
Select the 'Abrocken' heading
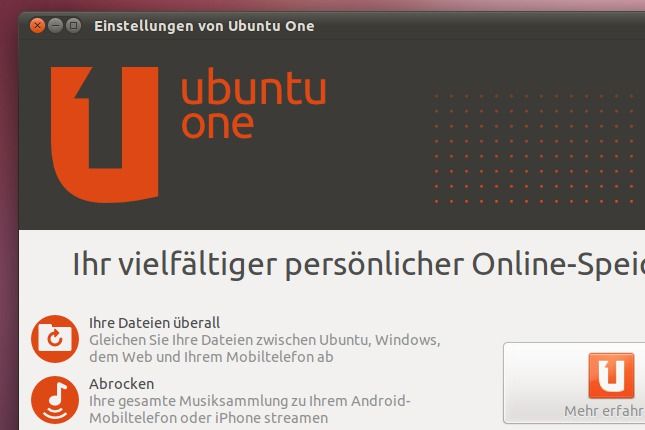[121, 384]
